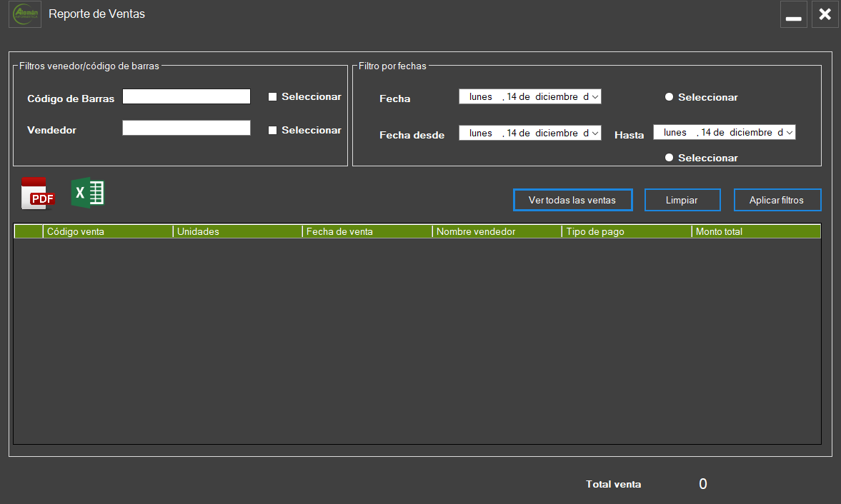Click the Alamán logo in title bar
The height and width of the screenshot is (504, 841).
[x=25, y=14]
